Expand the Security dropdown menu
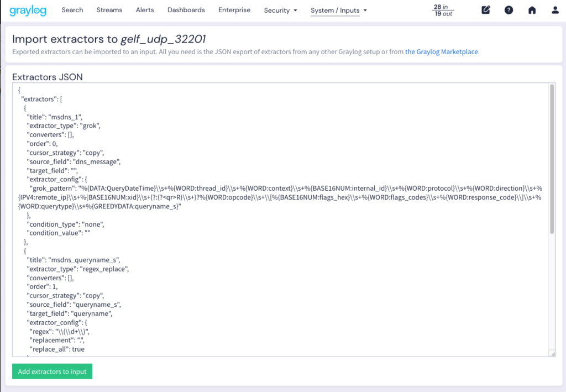Viewport: 566px width, 392px height. click(x=280, y=11)
